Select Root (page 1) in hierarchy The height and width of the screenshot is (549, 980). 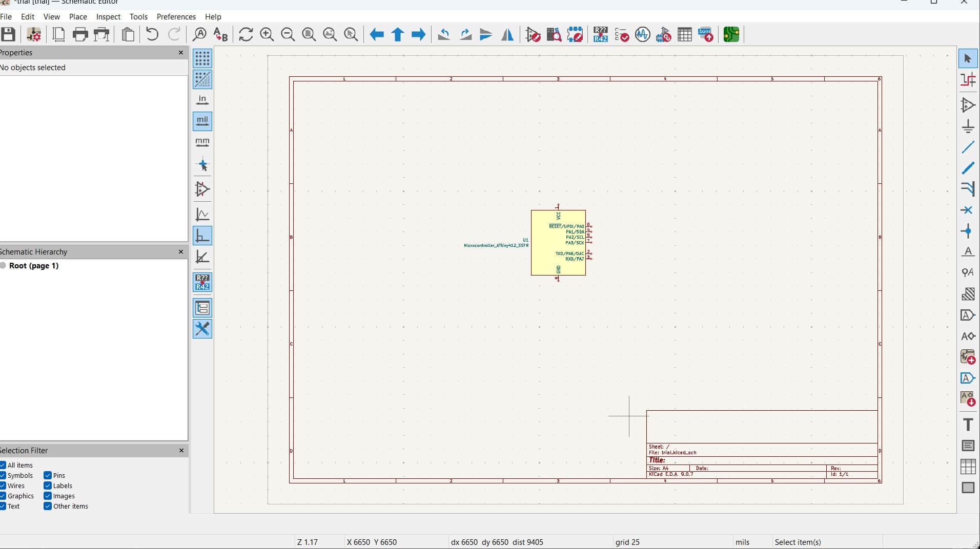point(34,265)
